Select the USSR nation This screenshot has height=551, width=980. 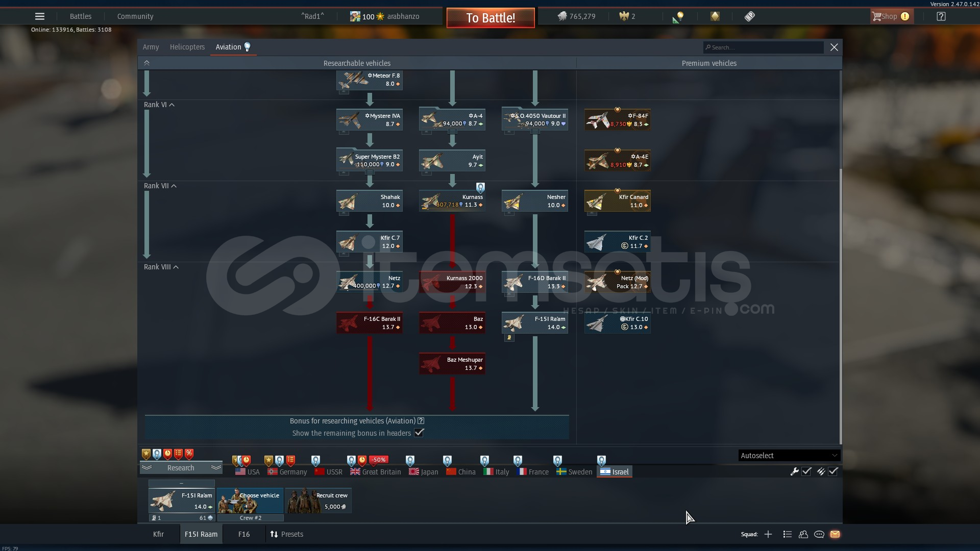[329, 472]
